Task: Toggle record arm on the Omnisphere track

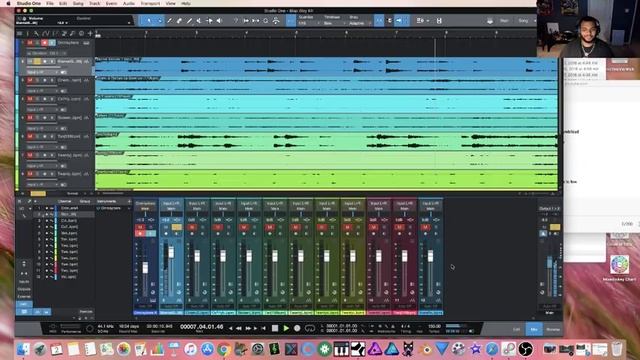Action: pos(44,42)
